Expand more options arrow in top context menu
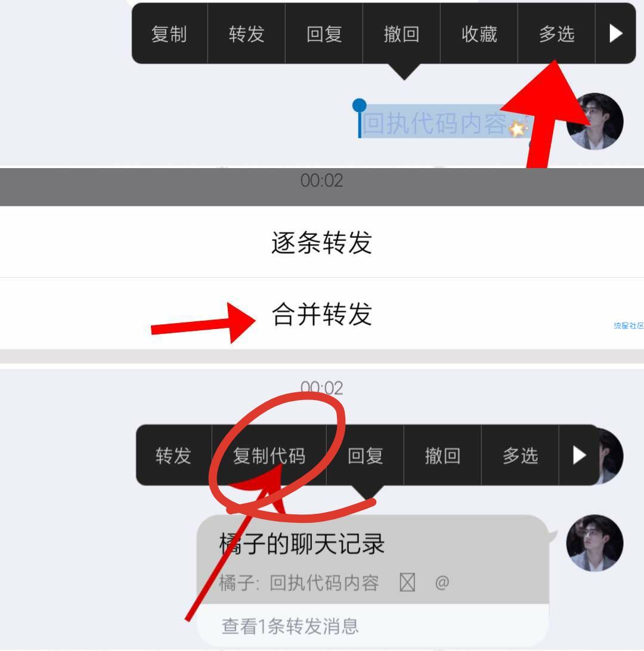This screenshot has width=644, height=651. (x=615, y=33)
